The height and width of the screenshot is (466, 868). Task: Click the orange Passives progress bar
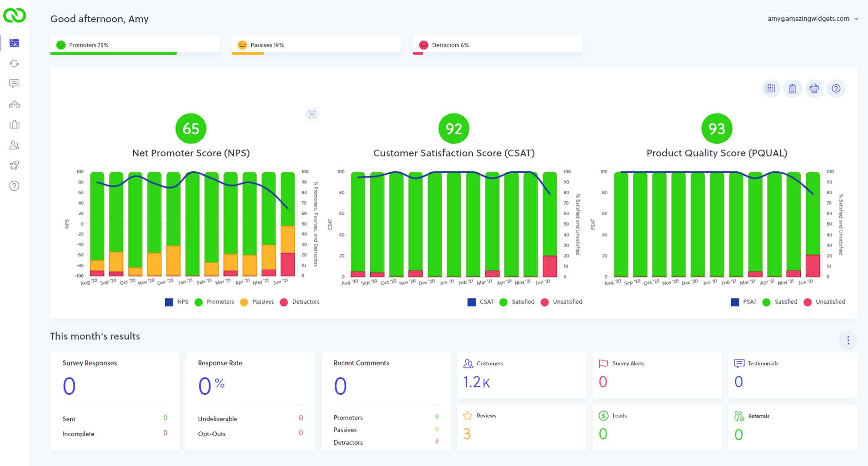248,53
